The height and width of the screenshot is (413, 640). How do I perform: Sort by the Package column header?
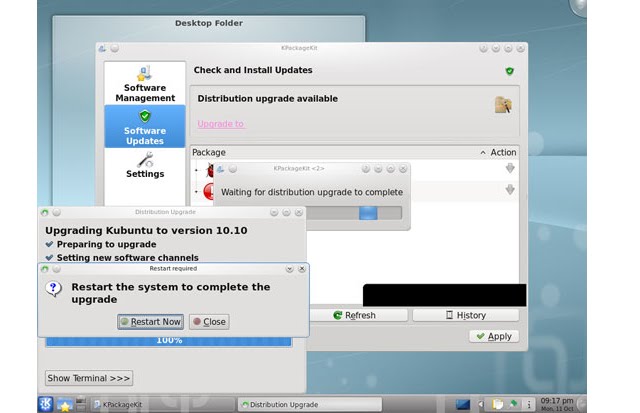click(209, 152)
